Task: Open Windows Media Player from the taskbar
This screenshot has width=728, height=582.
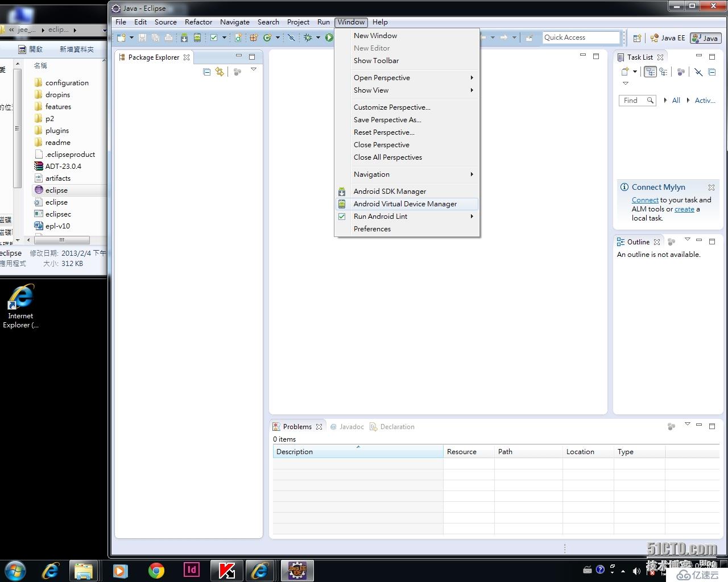Action: 120,570
